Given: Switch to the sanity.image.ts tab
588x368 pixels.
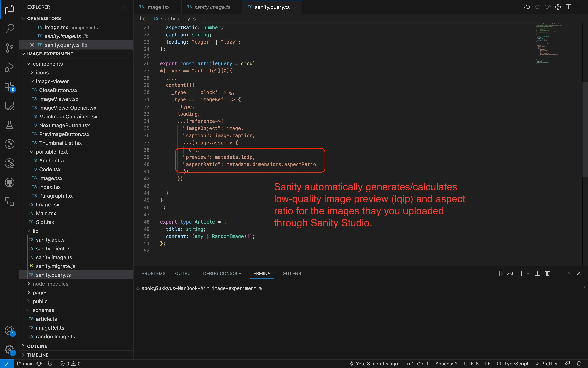Looking at the screenshot, I should [212, 7].
